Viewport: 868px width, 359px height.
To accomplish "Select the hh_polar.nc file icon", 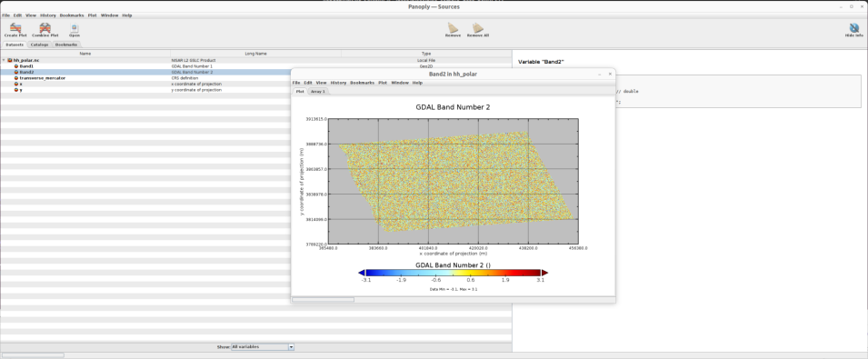I will pos(10,60).
